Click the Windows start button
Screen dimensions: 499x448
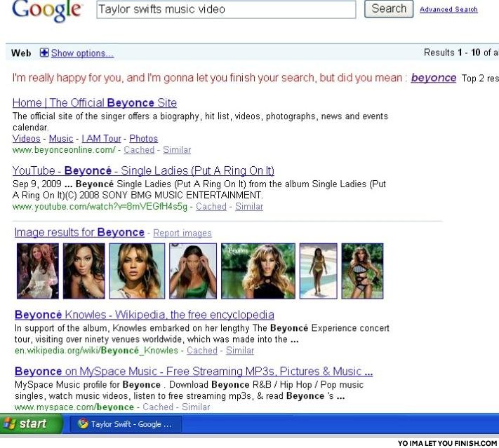coord(31,424)
